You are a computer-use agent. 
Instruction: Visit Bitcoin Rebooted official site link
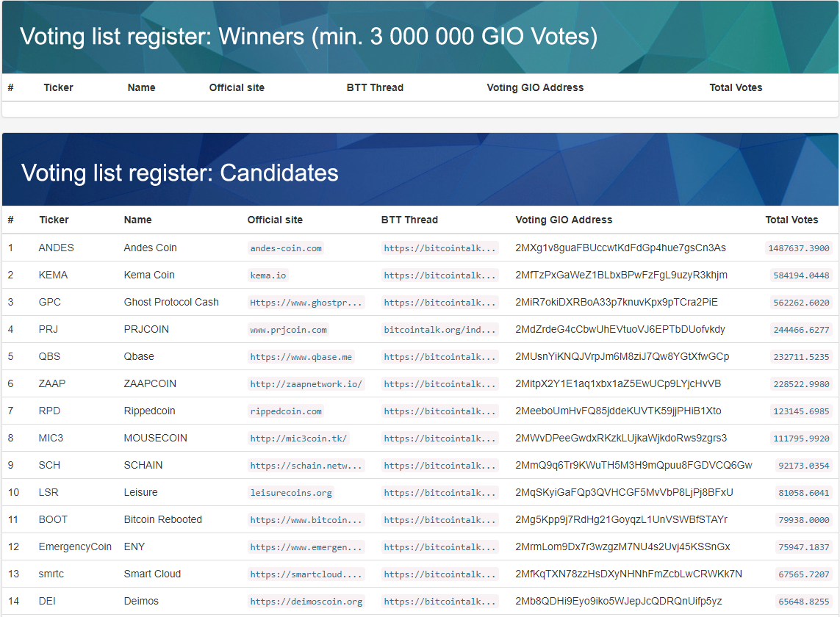(306, 520)
